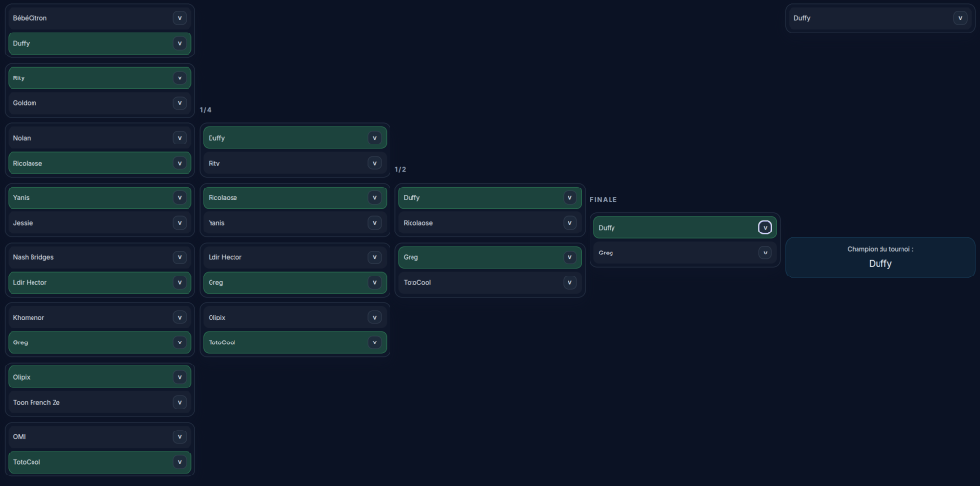Click the V icon beside Toon French Ze
Image resolution: width=980 pixels, height=486 pixels.
(179, 403)
